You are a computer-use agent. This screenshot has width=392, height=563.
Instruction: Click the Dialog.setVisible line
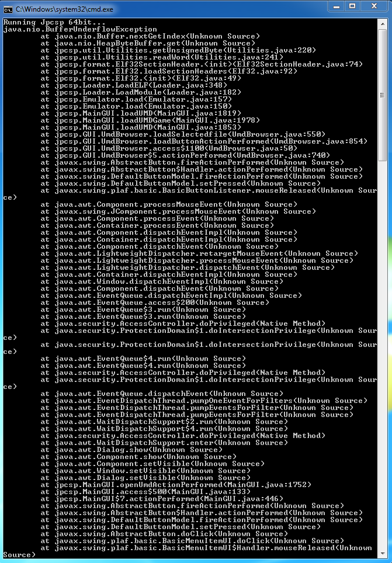145,478
